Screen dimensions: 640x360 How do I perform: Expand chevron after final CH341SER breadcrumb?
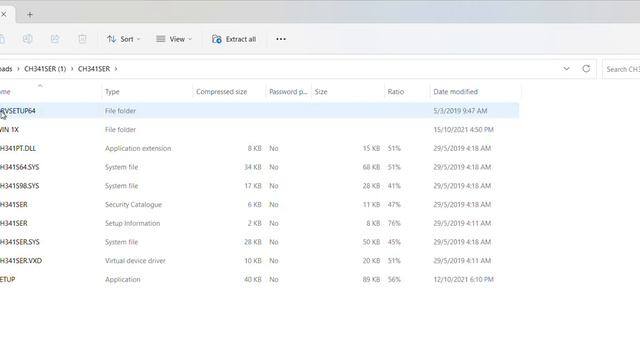116,69
